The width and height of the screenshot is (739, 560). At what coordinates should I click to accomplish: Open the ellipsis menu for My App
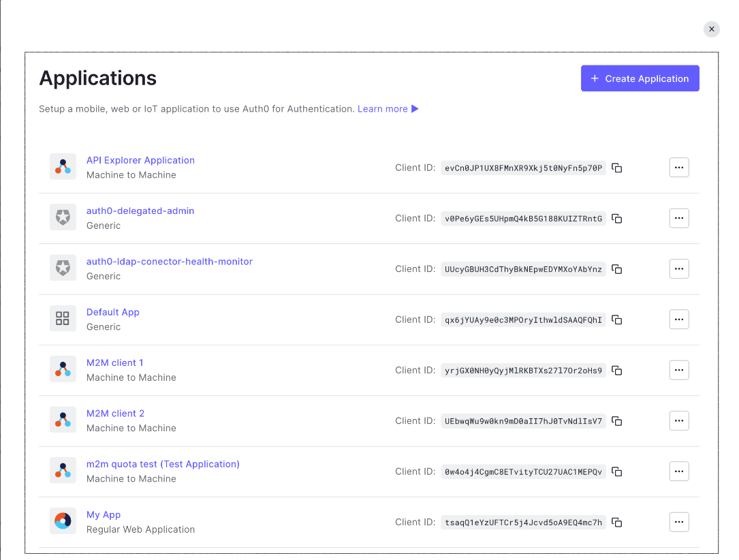pyautogui.click(x=678, y=523)
